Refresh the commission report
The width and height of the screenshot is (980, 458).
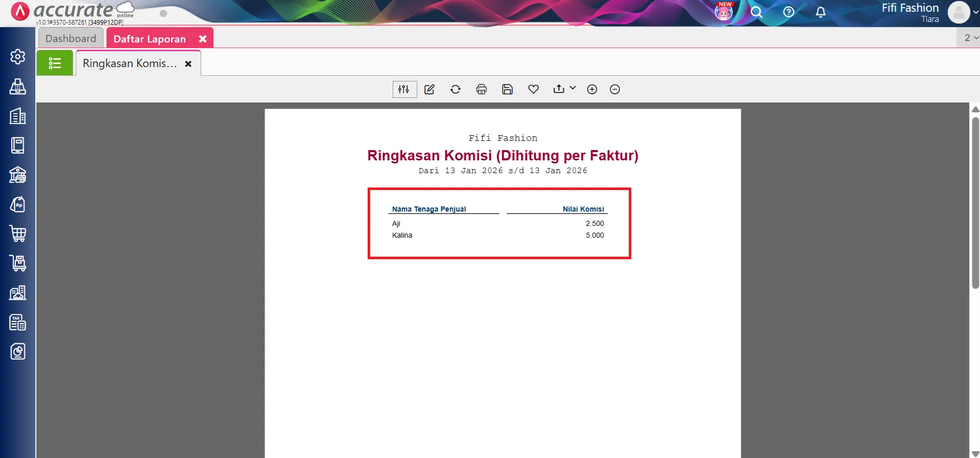[455, 89]
